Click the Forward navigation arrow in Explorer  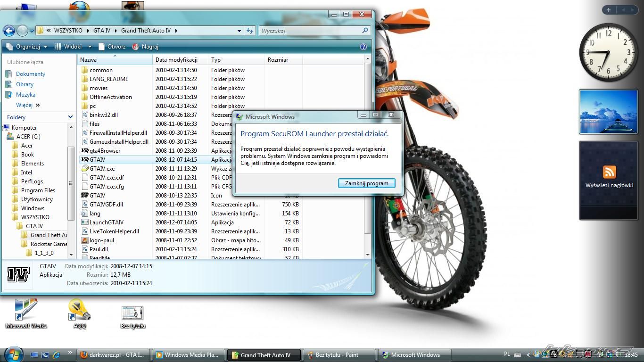22,31
